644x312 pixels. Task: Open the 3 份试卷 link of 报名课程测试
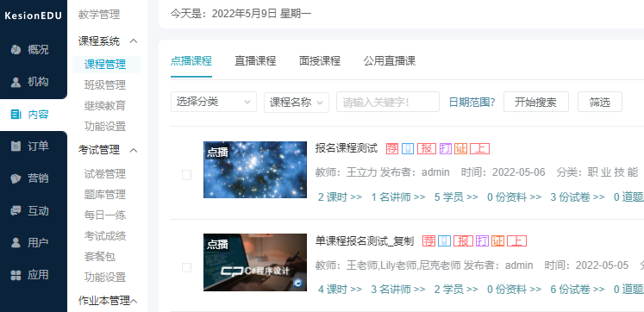[578, 197]
